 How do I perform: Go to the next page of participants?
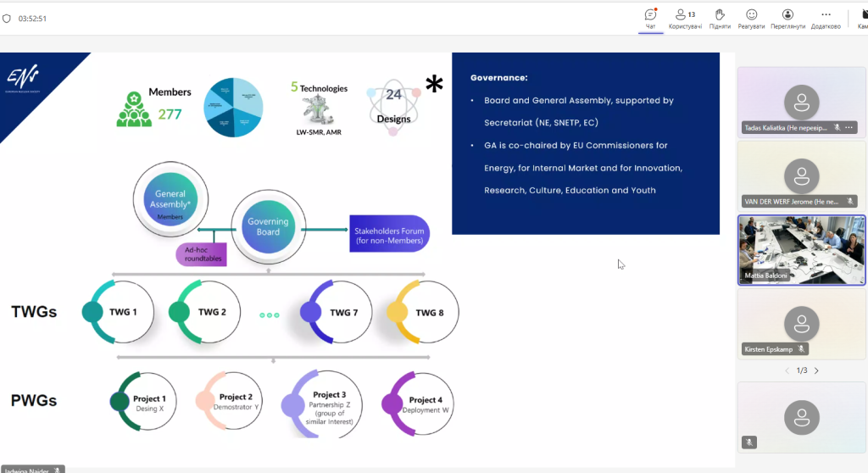coord(816,370)
